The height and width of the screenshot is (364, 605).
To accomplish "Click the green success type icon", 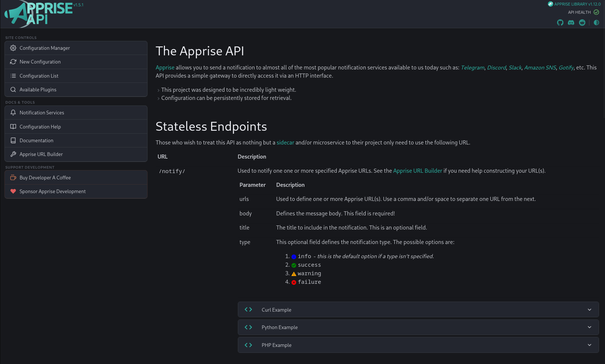I will coord(294,265).
